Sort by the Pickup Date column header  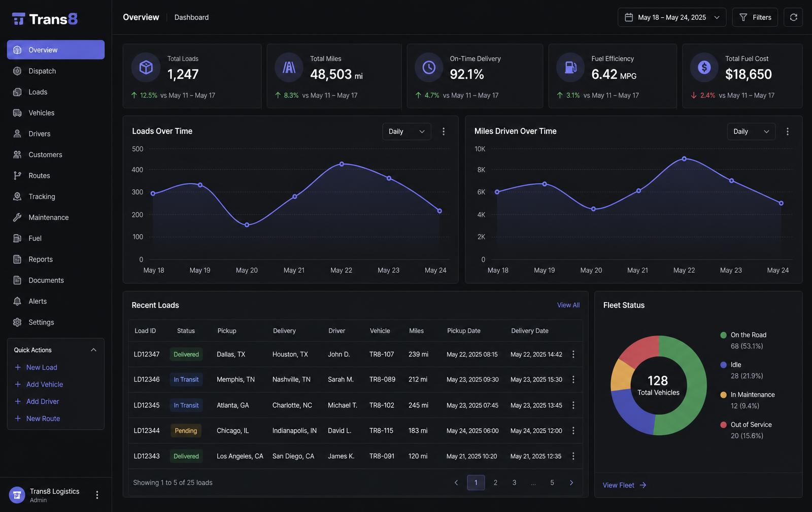tap(464, 331)
